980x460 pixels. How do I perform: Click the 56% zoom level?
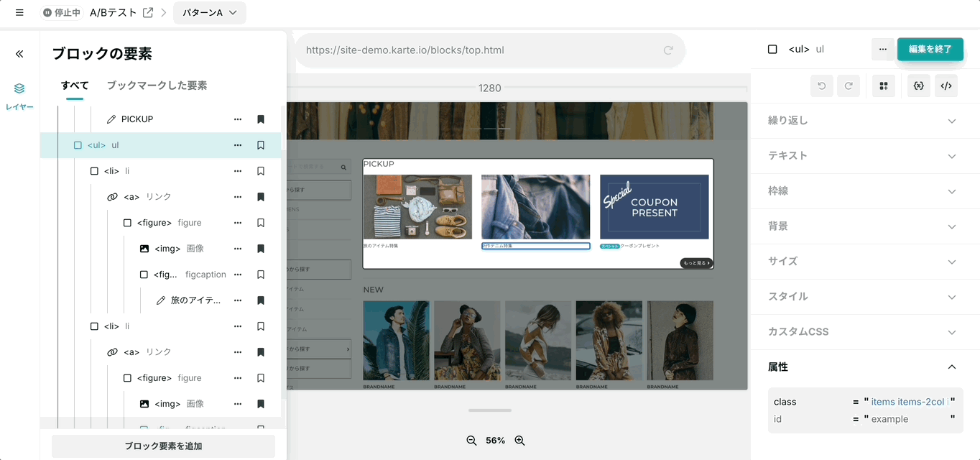pyautogui.click(x=495, y=441)
